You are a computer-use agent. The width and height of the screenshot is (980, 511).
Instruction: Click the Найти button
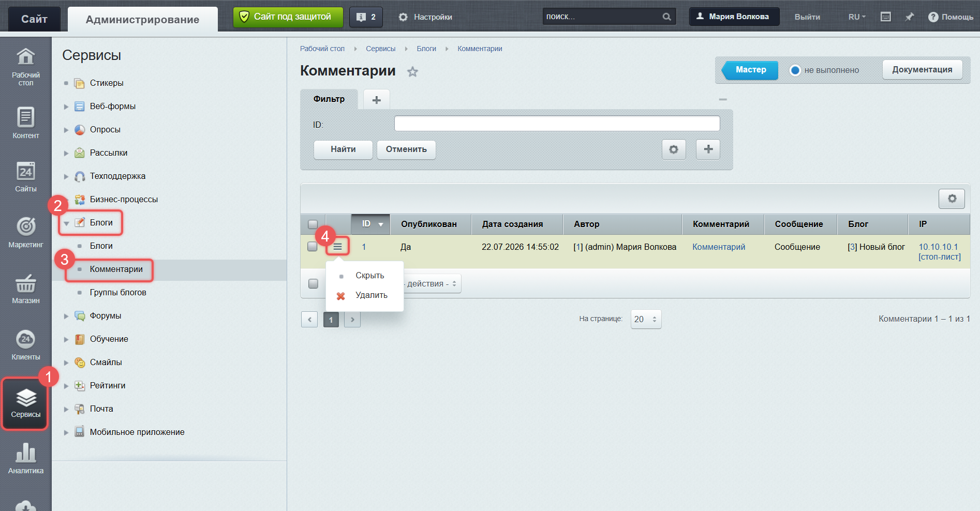pos(343,149)
